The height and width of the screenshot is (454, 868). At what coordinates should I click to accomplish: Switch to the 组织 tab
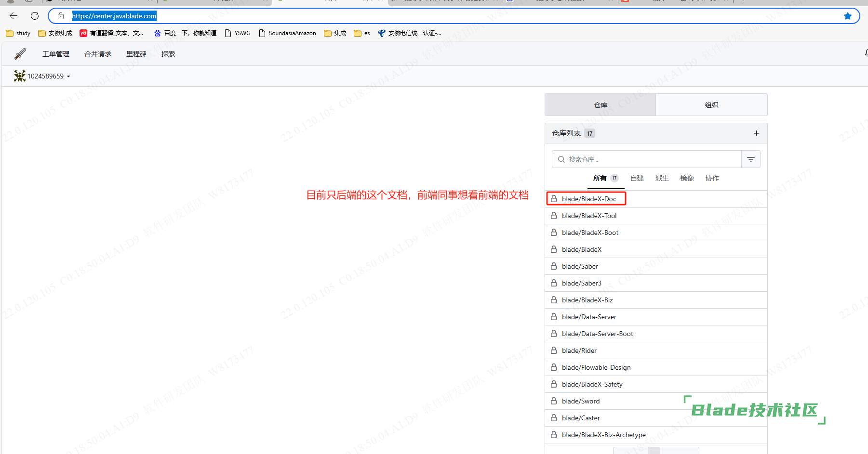[x=711, y=105]
